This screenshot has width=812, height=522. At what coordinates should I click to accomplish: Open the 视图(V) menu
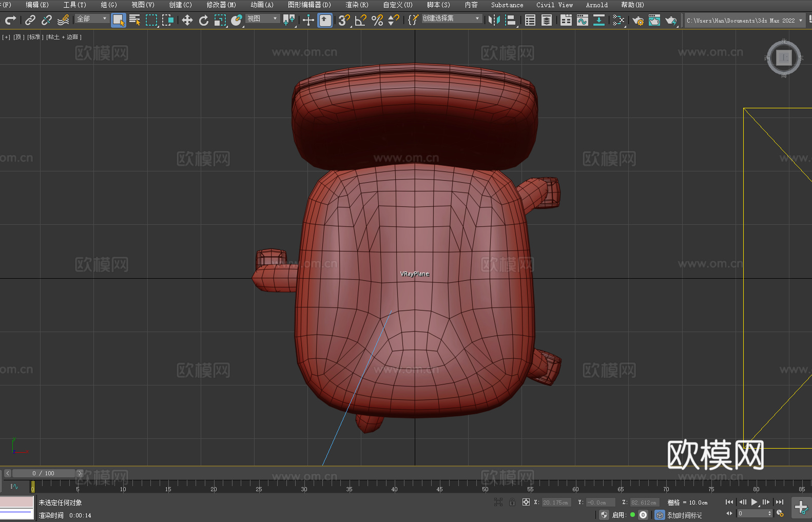pos(143,5)
